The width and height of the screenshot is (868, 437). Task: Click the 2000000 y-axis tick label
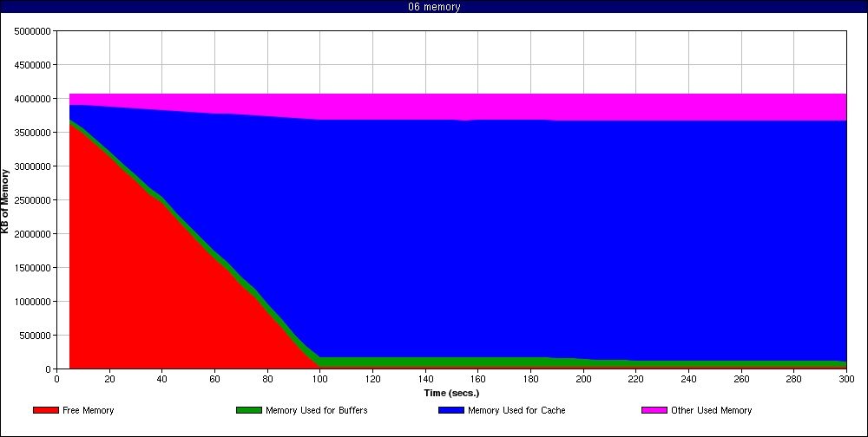point(32,234)
